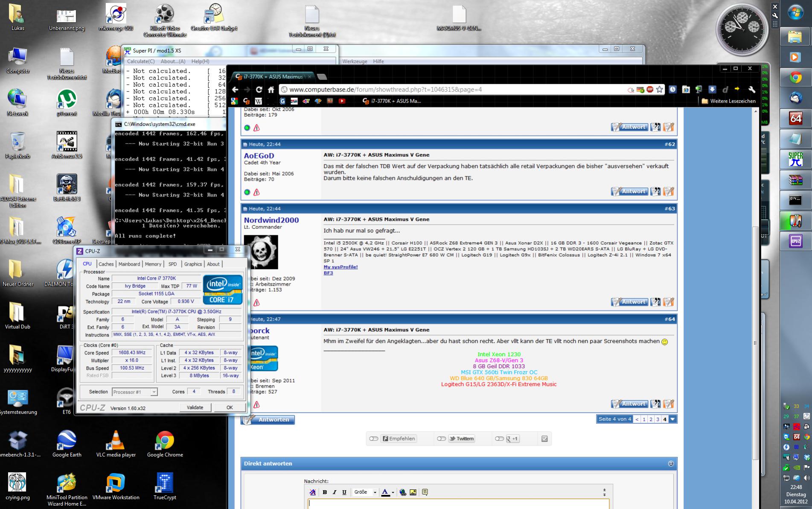Viewport: 812px width, 509px height.
Task: Toggle social buttons settings checkbox
Action: pyautogui.click(x=544, y=439)
